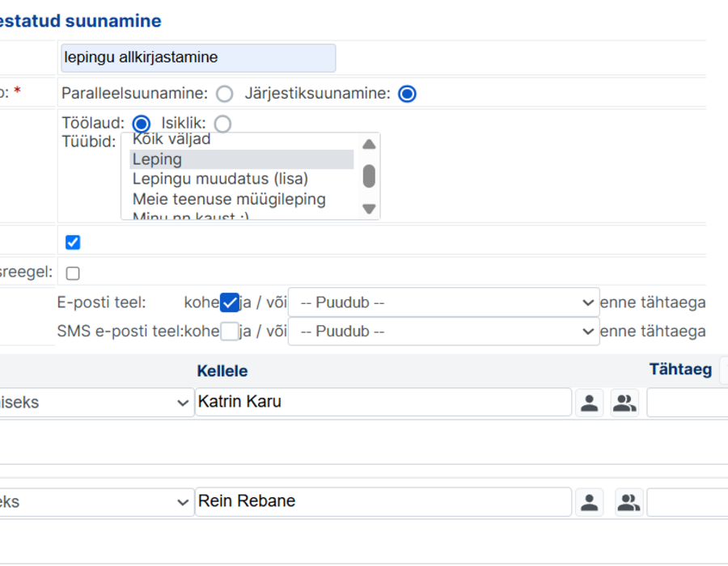728x566 pixels.
Task: Open the dropdown left of Rein Rebane
Action: [x=95, y=502]
